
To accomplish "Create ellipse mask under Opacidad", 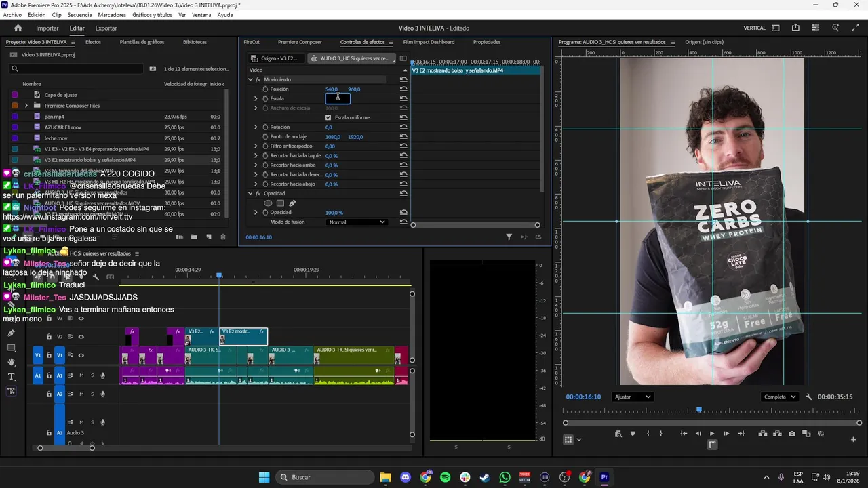I will [x=268, y=203].
